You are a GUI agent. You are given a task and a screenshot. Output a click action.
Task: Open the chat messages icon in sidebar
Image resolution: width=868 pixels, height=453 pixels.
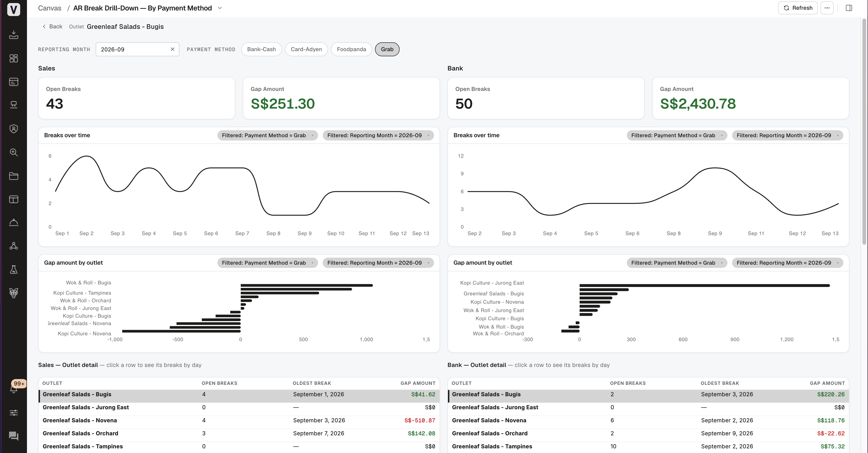coord(13,436)
